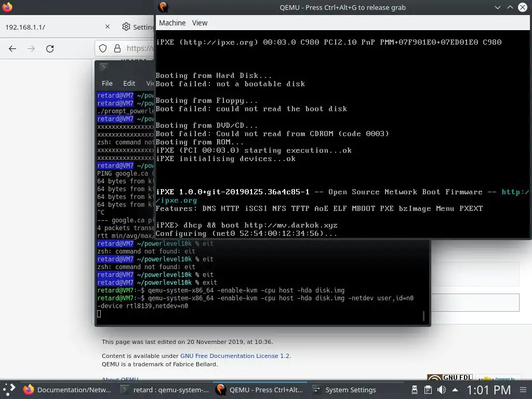Click the 'Booting from Hard Disk...' line in QEMU

(214, 76)
